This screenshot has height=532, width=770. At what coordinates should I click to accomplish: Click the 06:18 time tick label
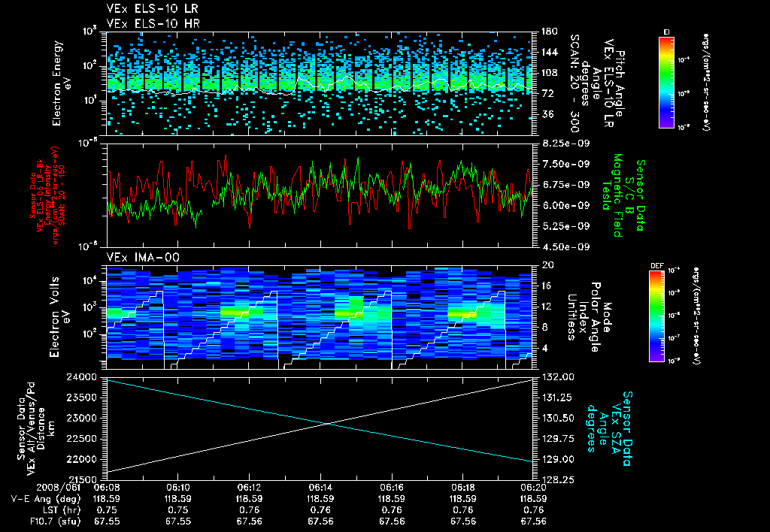(462, 488)
